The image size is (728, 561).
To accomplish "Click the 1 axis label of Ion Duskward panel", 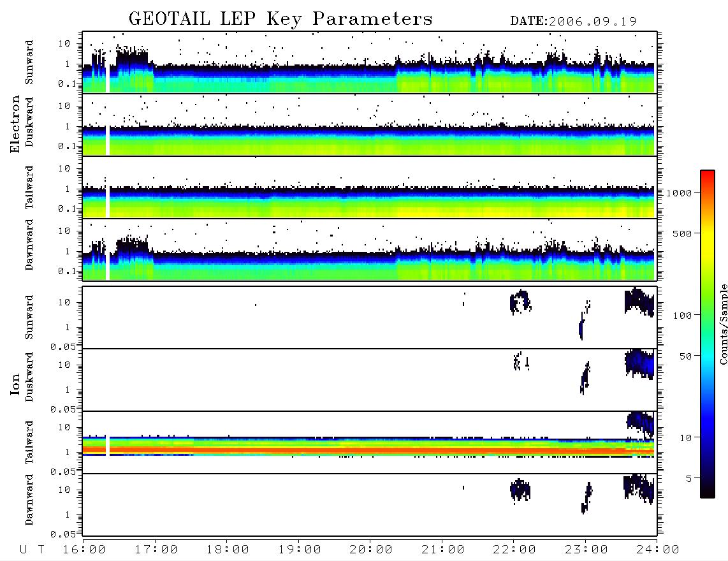I will [68, 390].
